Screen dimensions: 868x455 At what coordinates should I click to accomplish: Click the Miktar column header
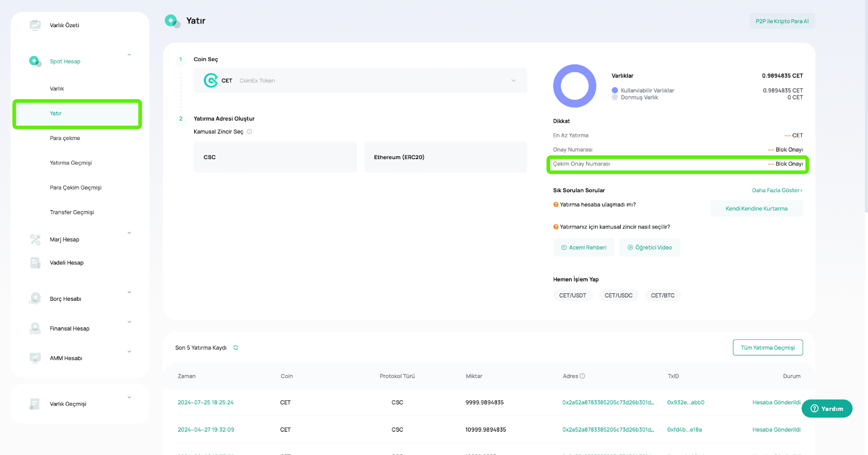(474, 376)
